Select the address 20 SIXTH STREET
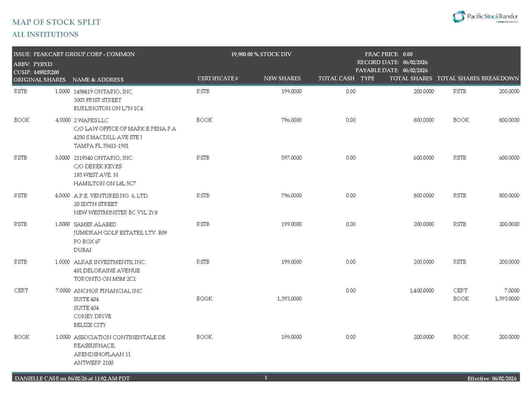532x411 pixels. click(x=96, y=204)
